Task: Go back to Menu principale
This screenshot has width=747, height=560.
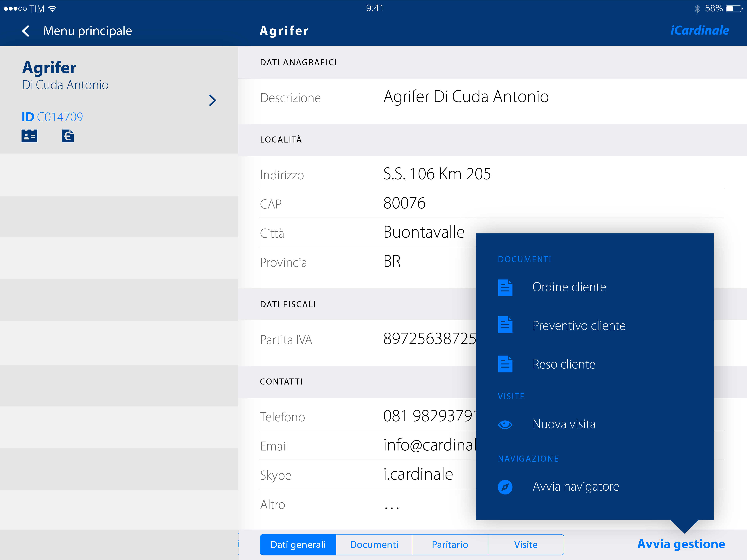Action: 88,31
